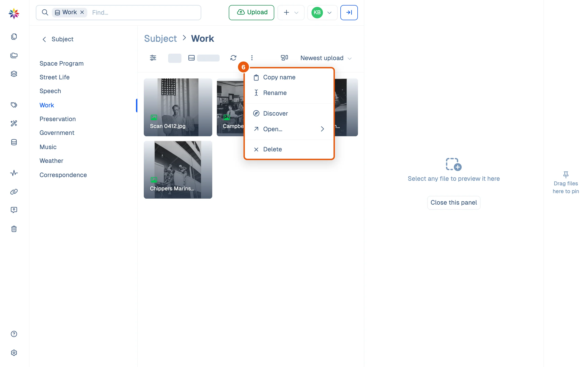The width and height of the screenshot is (588, 367).
Task: Expand the plus new item dropdown
Action: tap(291, 12)
